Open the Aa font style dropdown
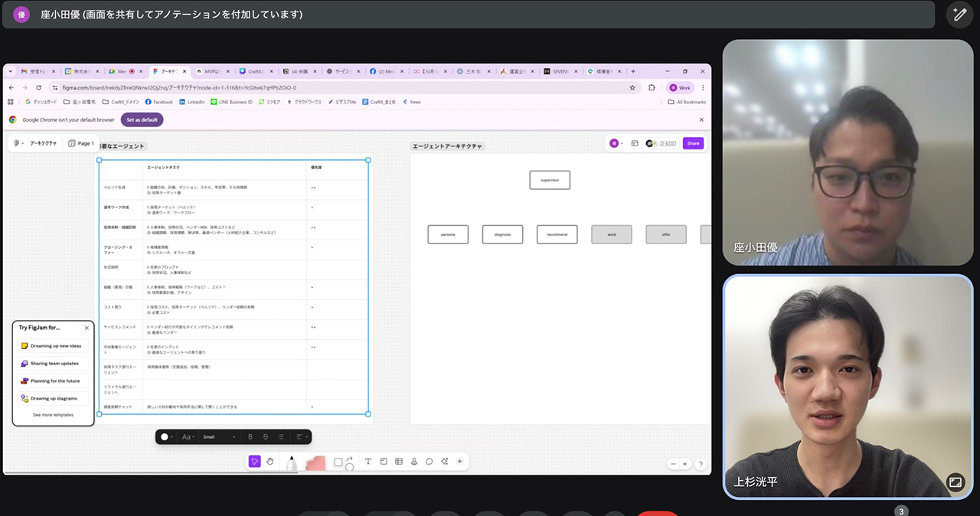This screenshot has height=516, width=980. (188, 437)
